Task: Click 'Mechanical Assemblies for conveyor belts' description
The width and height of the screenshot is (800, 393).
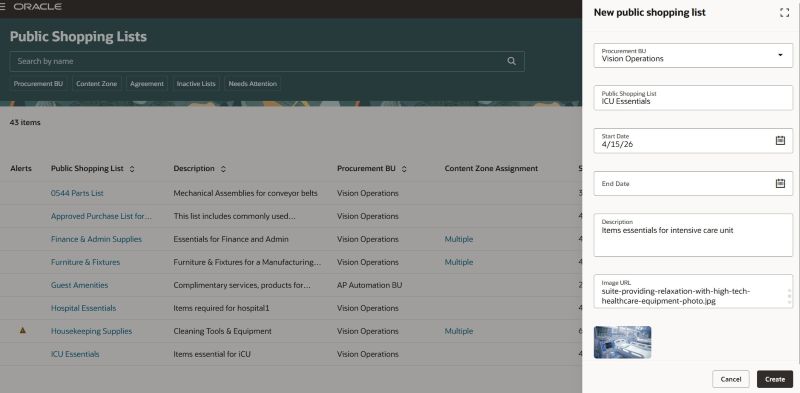Action: tap(245, 193)
